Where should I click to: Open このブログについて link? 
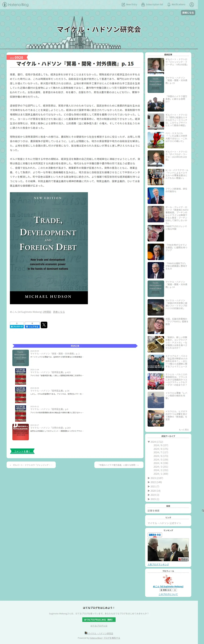pos(168,594)
